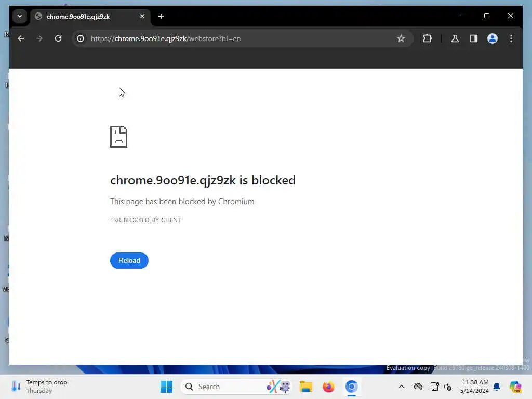Open the Chromium three-dot menu
The height and width of the screenshot is (399, 532).
coord(511,38)
